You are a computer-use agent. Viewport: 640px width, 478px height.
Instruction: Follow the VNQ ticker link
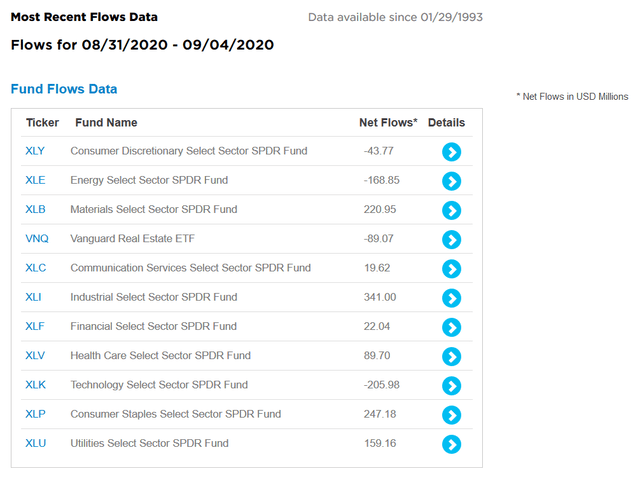pos(37,238)
